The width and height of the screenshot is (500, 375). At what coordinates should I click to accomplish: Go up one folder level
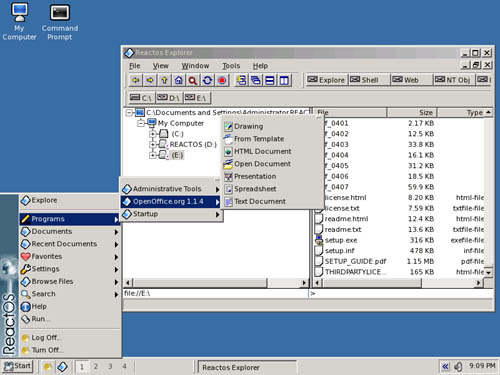[164, 80]
